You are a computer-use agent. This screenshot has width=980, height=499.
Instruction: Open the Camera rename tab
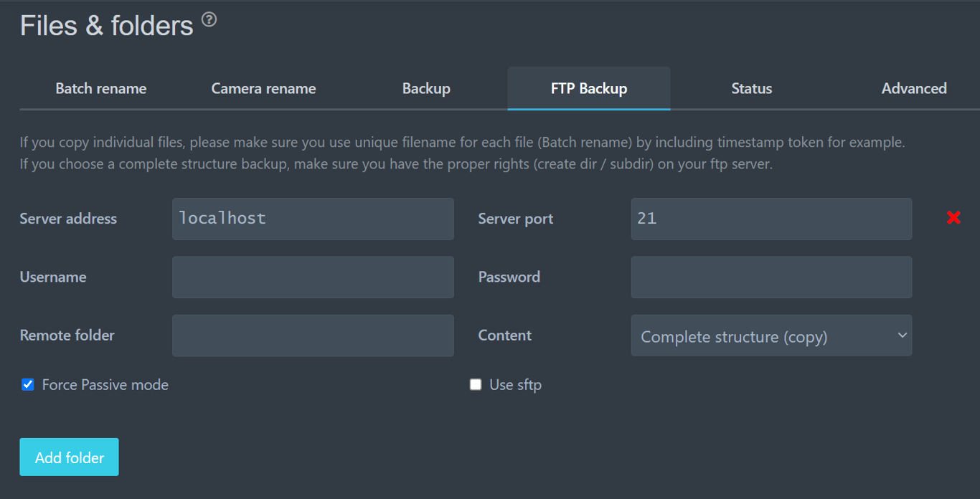263,89
